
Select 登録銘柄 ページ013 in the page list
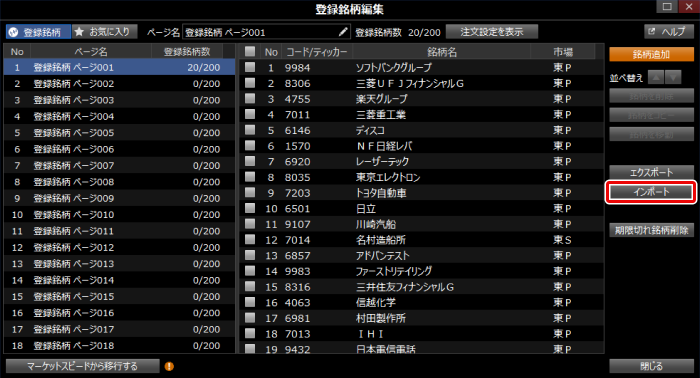coord(119,264)
